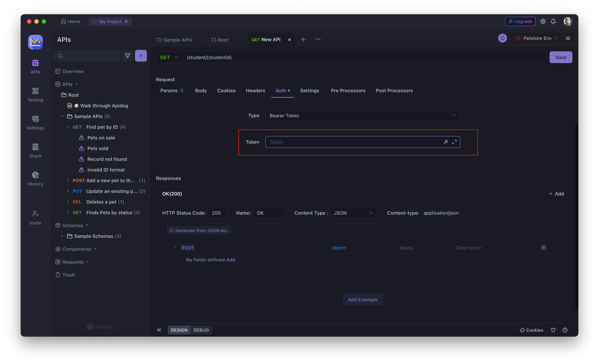The height and width of the screenshot is (364, 599).
Task: Click Save button for new API
Action: 561,57
